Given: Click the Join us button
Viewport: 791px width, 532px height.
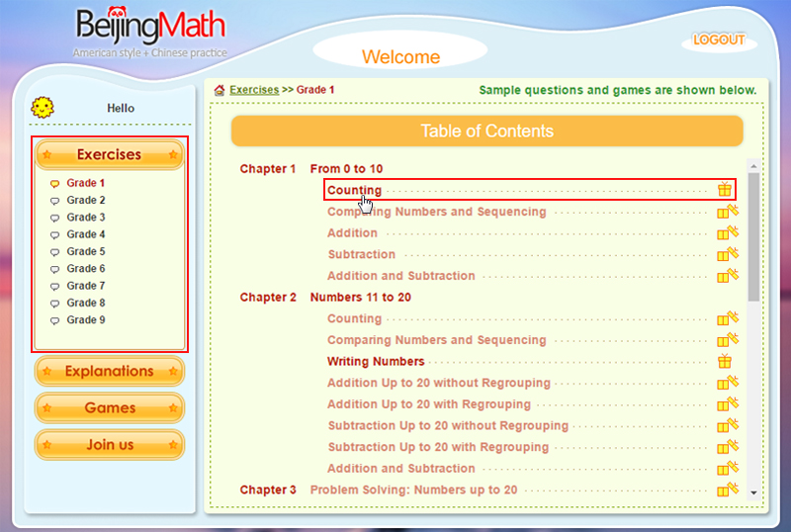Looking at the screenshot, I should pos(110,445).
